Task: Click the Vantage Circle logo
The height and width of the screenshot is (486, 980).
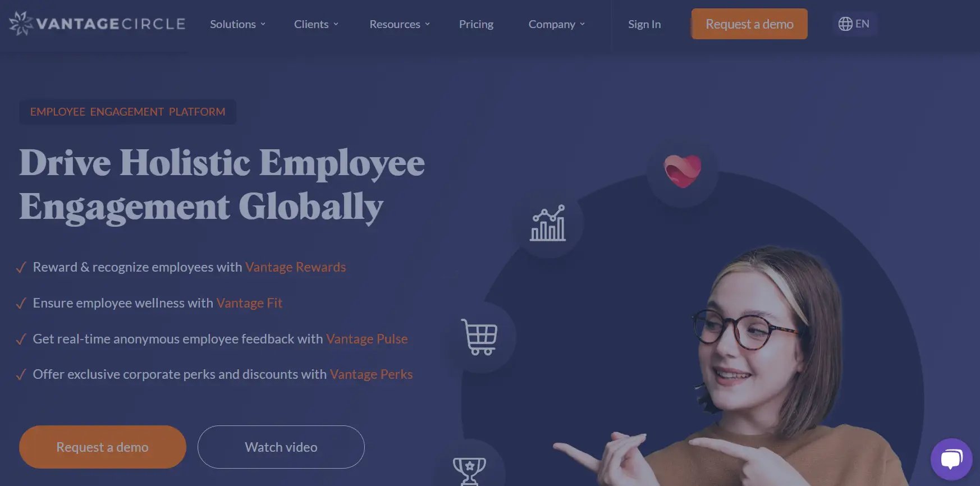Action: coord(97,24)
